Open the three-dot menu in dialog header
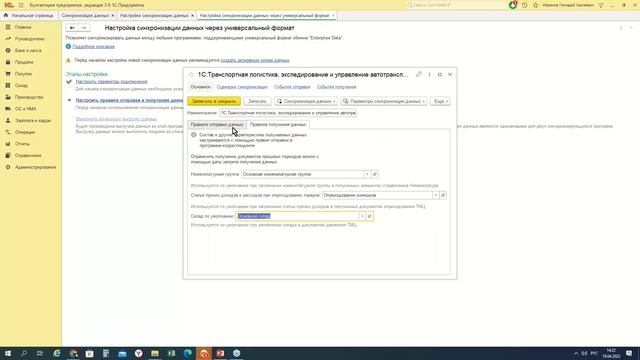The height and width of the screenshot is (360, 640). [429, 74]
